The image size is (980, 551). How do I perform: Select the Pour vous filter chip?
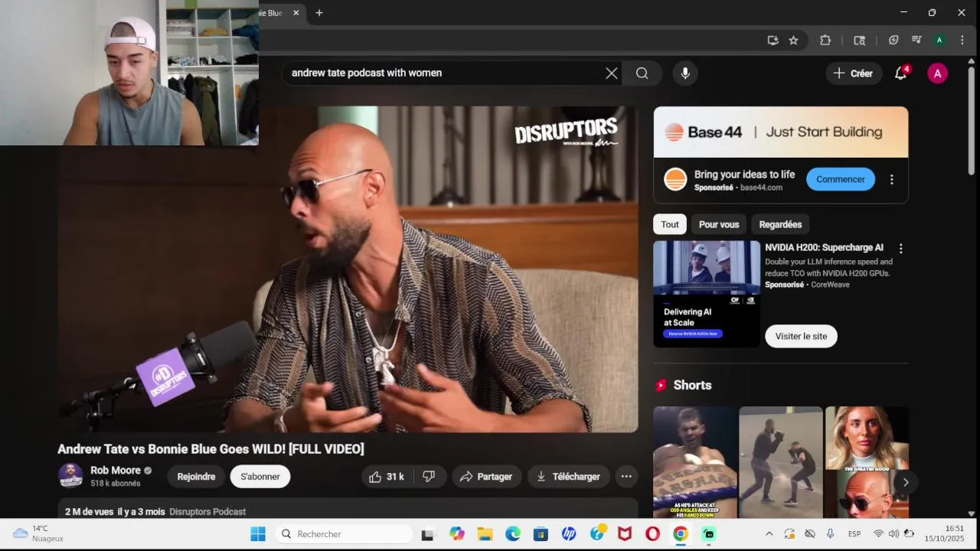[x=719, y=224]
